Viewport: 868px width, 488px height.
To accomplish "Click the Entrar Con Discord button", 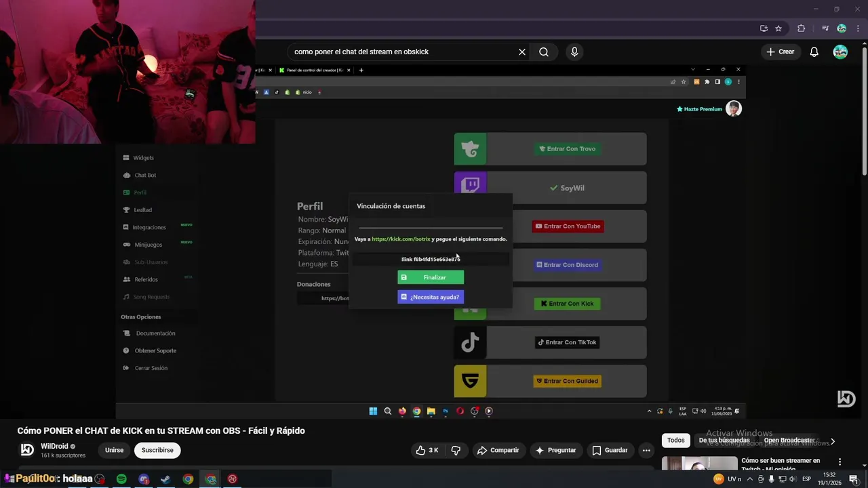I will tap(567, 265).
